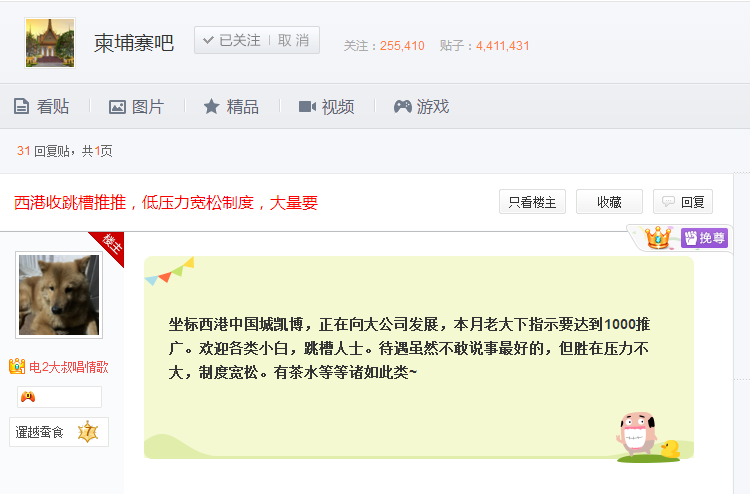Click the star icon beside 精品
The height and width of the screenshot is (494, 750).
[x=211, y=106]
